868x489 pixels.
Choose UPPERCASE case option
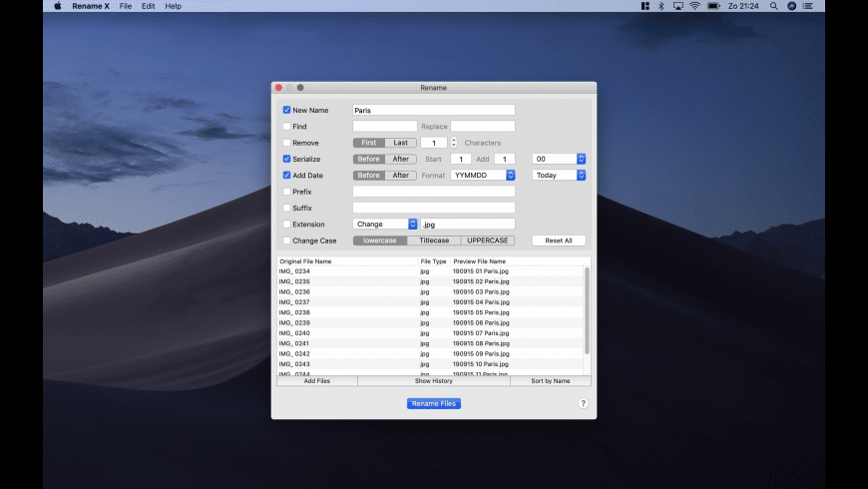tap(488, 241)
